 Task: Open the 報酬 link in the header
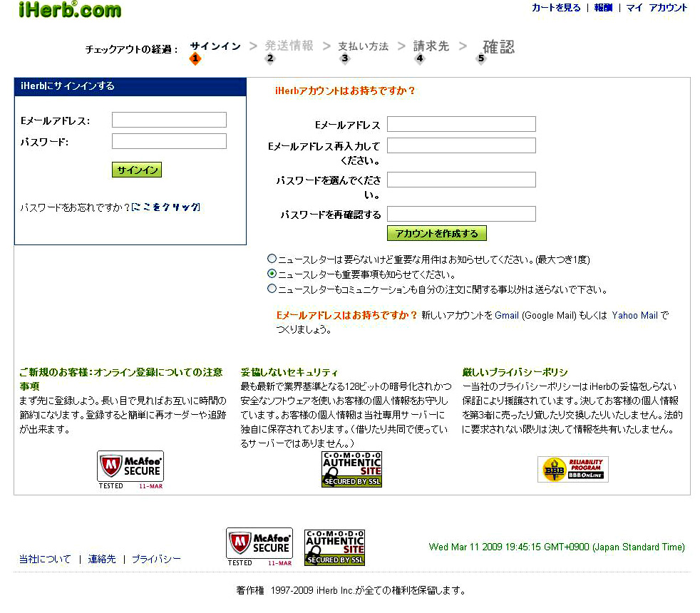(x=603, y=8)
